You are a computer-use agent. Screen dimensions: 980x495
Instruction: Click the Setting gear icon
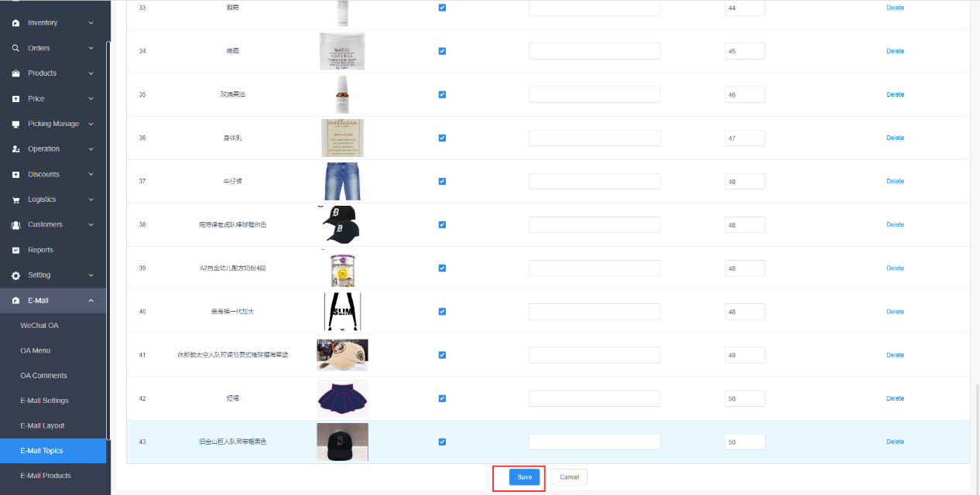(x=15, y=275)
